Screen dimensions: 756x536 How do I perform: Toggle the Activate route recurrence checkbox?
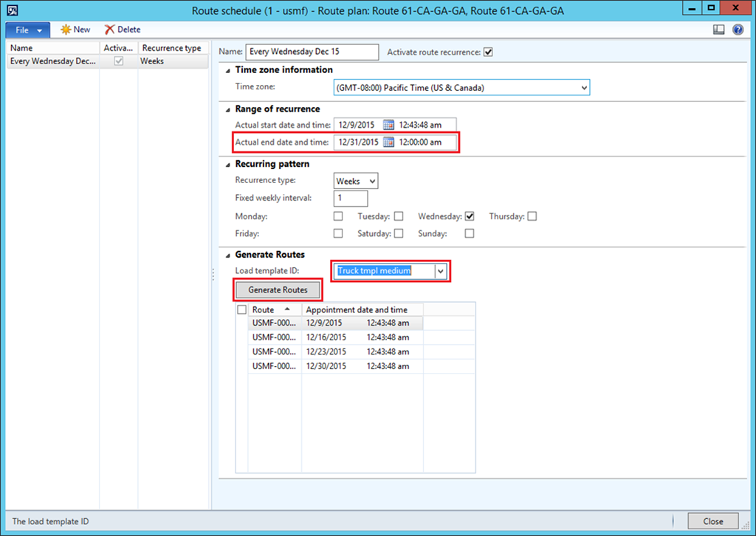point(488,52)
